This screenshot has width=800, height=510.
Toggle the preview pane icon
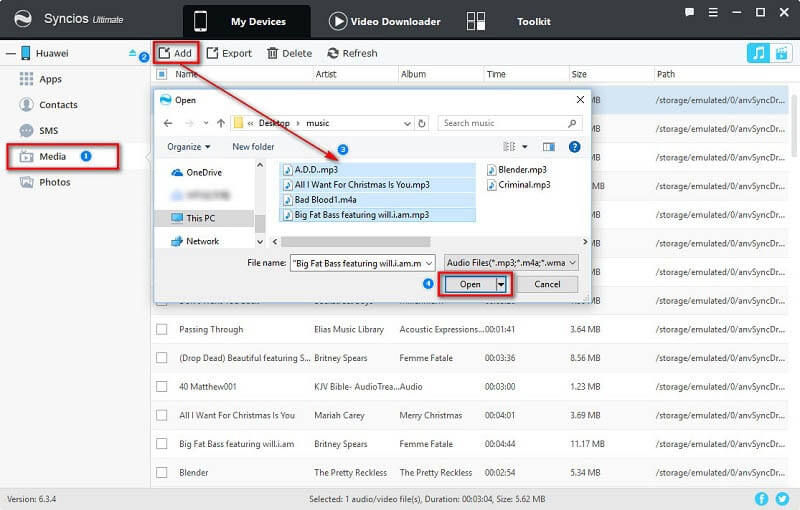click(548, 147)
